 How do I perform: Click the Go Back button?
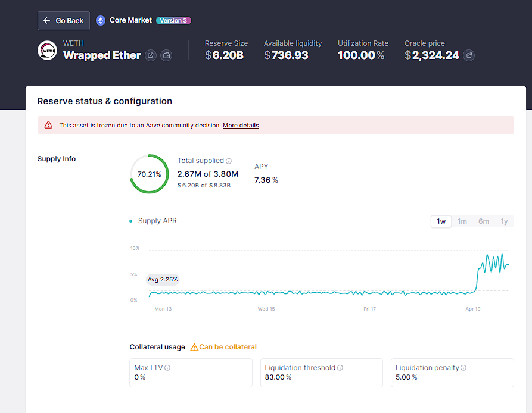click(63, 21)
